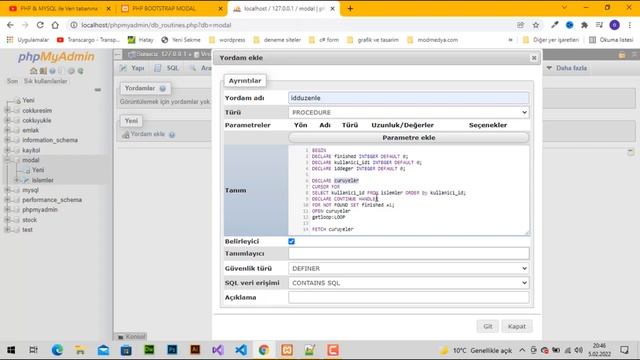Open Güvenlik türü DEFINER dropdown
640x360 pixels.
click(x=409, y=268)
